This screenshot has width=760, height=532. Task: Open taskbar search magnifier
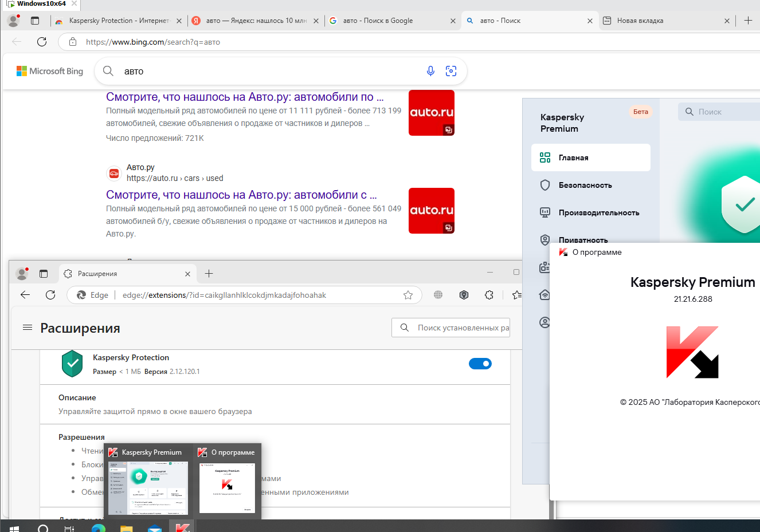43,528
